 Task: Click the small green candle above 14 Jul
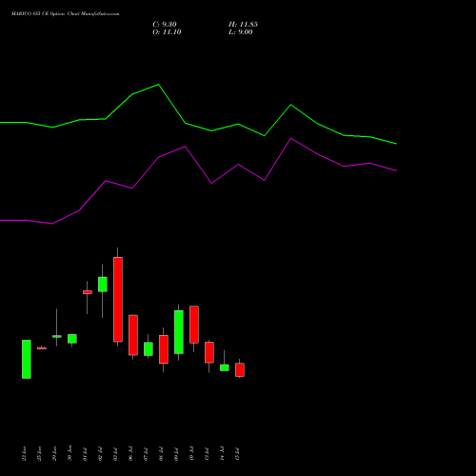225,367
